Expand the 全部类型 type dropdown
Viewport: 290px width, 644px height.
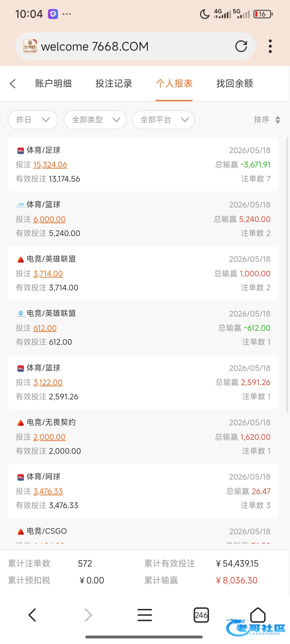click(95, 120)
